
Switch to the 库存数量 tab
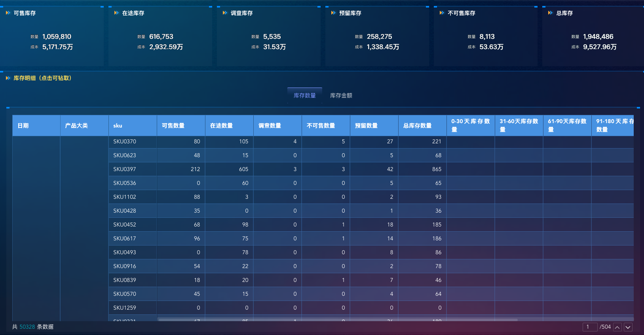(x=304, y=95)
